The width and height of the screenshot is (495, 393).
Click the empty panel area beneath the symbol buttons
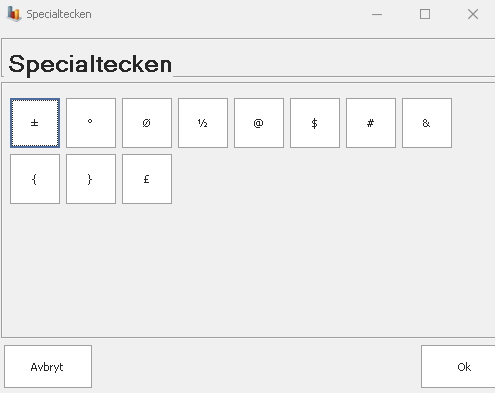pos(248,270)
